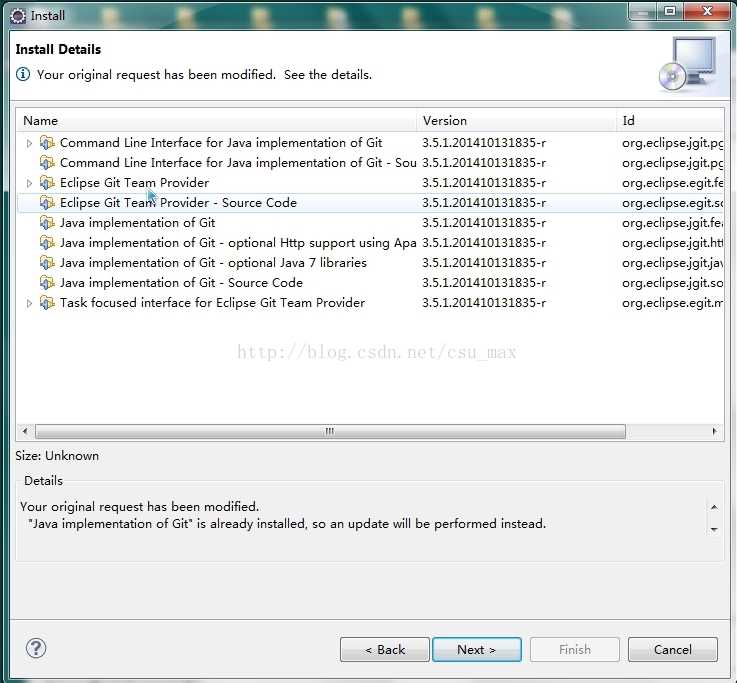Image resolution: width=737 pixels, height=683 pixels.
Task: Expand Task focused interface for Eclipse Git node
Action: (29, 303)
